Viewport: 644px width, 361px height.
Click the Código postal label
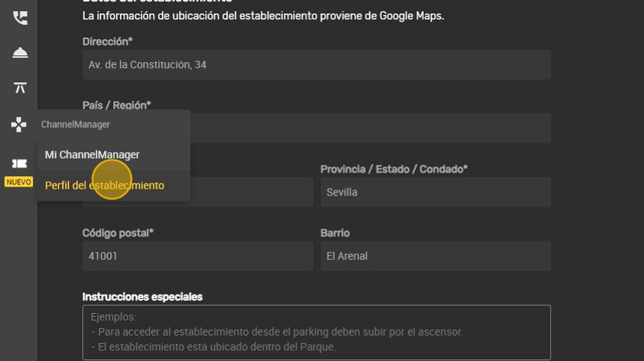point(118,233)
